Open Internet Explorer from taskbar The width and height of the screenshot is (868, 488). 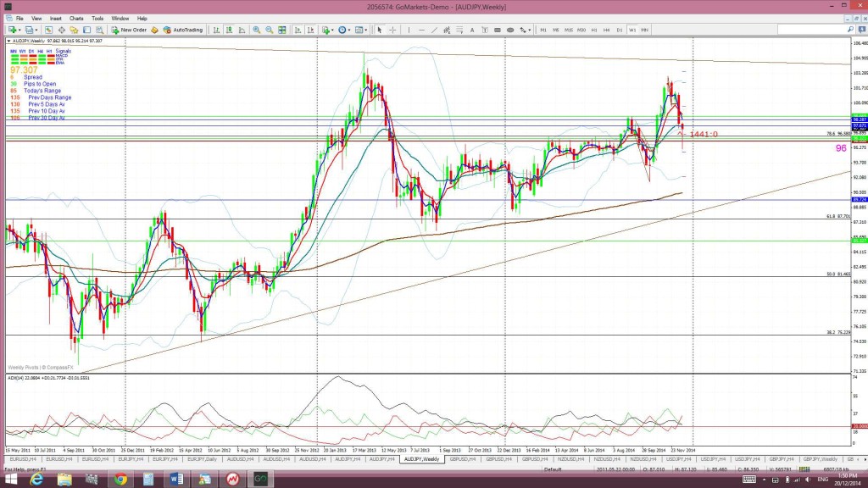(36, 480)
